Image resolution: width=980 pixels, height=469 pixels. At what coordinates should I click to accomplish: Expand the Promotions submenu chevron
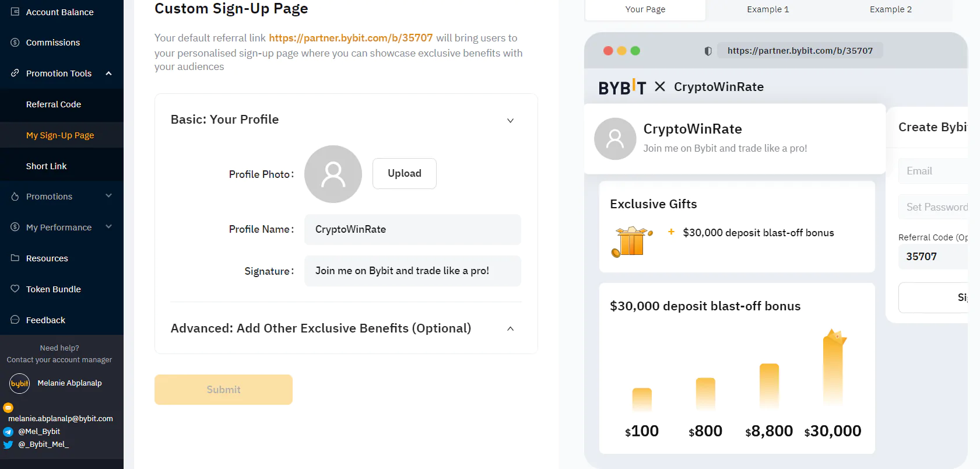[x=108, y=196]
